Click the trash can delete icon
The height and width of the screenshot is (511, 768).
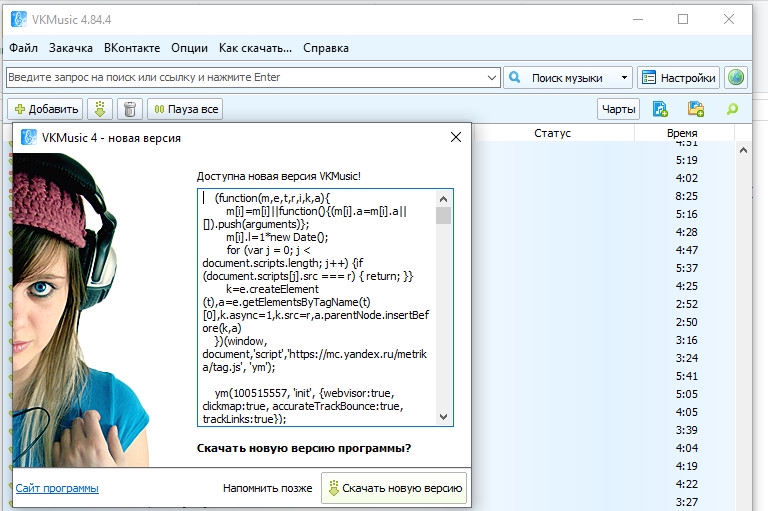[x=130, y=109]
